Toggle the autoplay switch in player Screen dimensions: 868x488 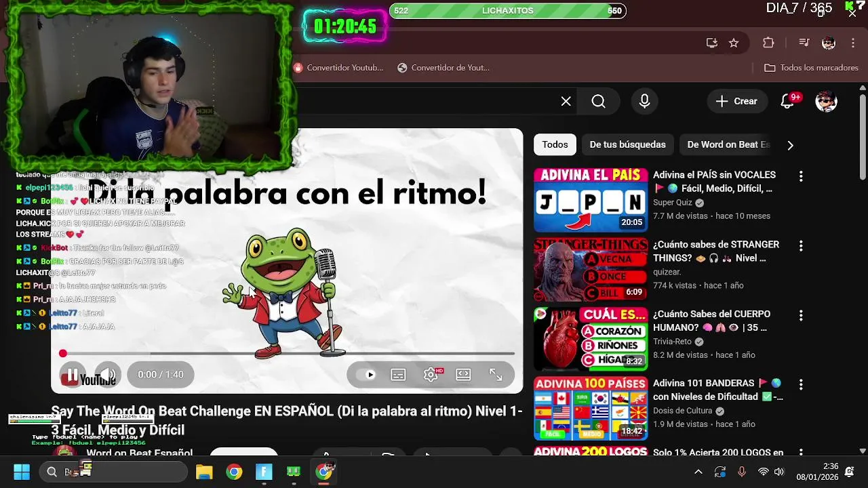click(366, 375)
